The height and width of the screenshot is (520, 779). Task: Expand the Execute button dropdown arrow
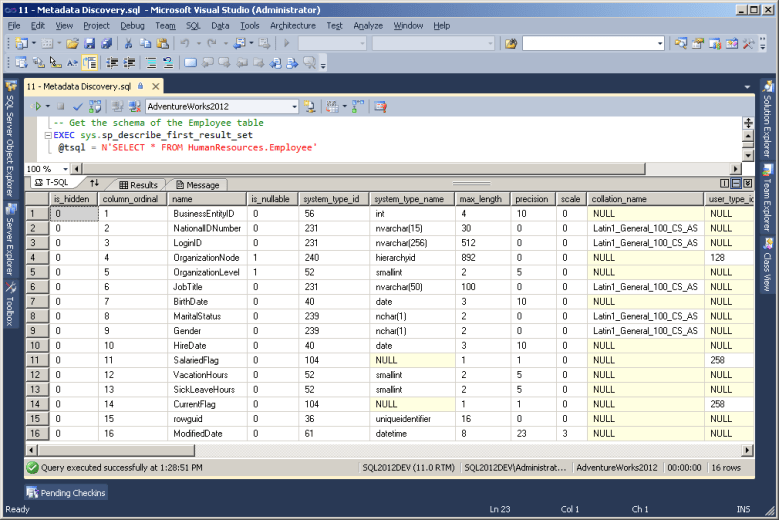click(x=48, y=106)
